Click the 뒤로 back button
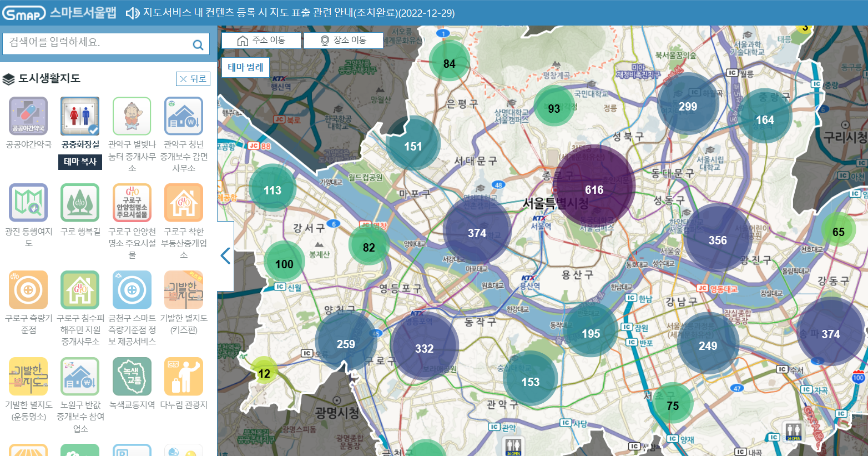 193,79
